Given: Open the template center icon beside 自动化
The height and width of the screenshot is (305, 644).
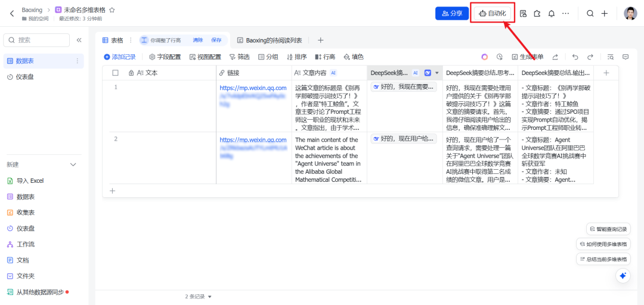Looking at the screenshot, I should 523,14.
